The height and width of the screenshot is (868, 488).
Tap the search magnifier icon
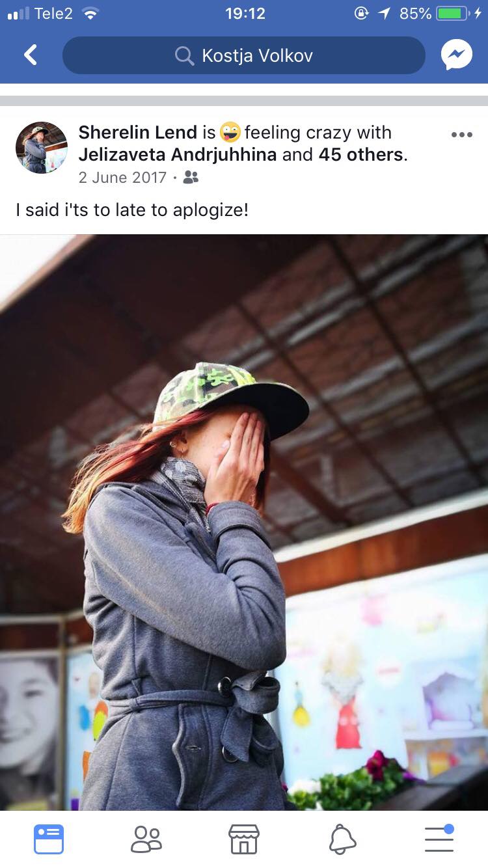pos(185,56)
